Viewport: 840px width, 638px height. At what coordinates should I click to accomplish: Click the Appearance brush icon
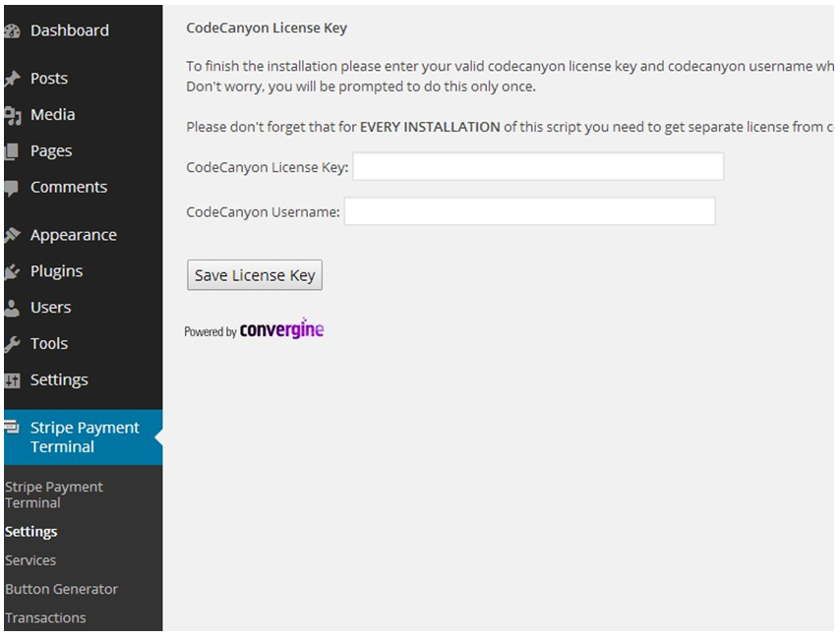[x=12, y=235]
